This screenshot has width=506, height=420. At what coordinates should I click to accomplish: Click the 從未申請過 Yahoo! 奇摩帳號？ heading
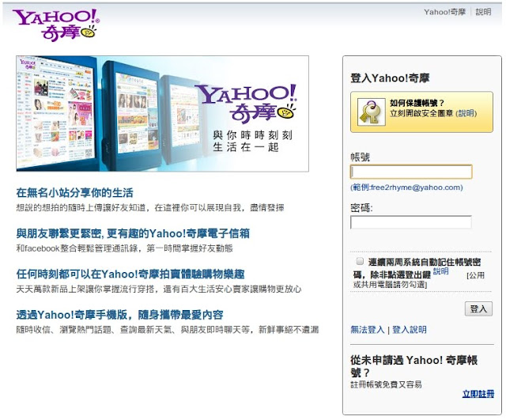414,366
